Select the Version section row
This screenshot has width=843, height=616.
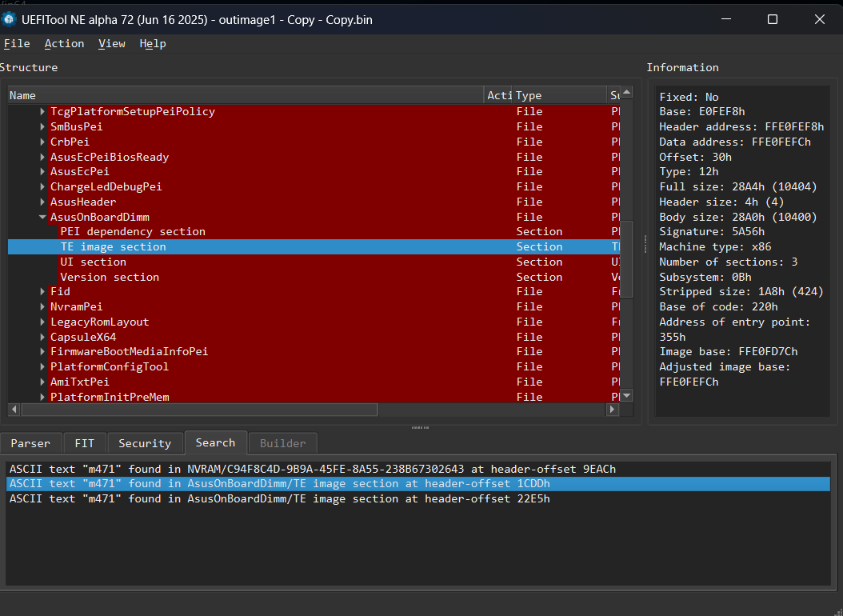click(x=314, y=277)
